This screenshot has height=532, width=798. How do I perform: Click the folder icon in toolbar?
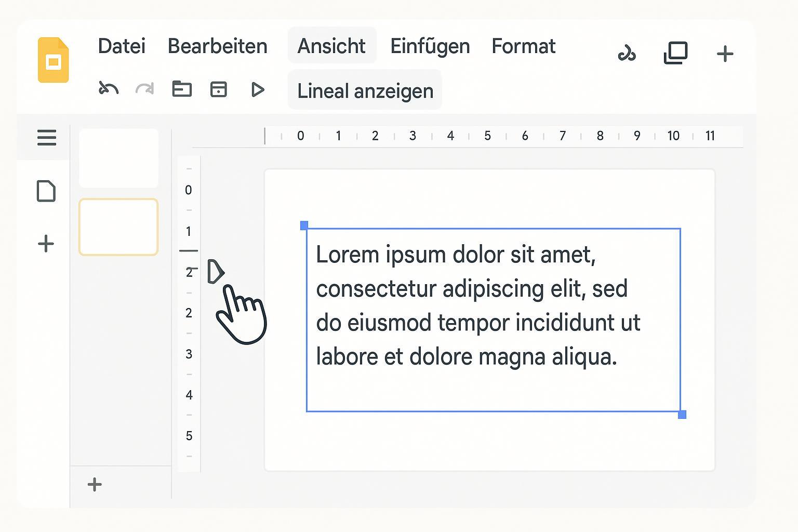182,89
